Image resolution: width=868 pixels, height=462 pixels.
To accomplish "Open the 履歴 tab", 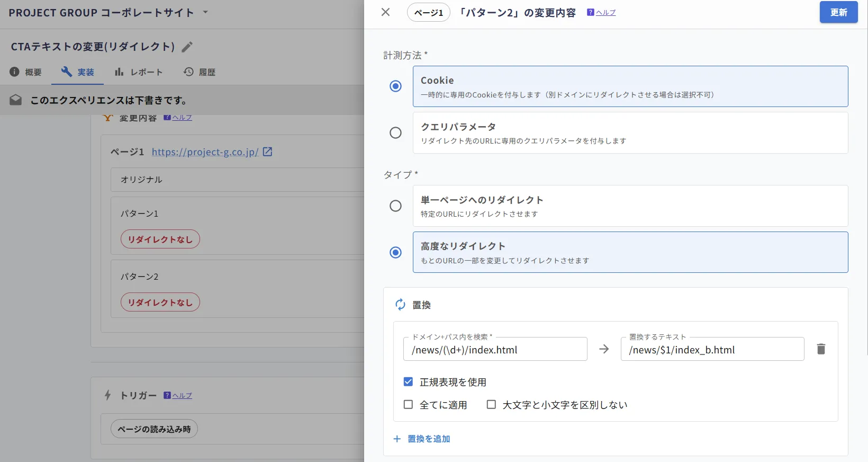I will pyautogui.click(x=200, y=72).
